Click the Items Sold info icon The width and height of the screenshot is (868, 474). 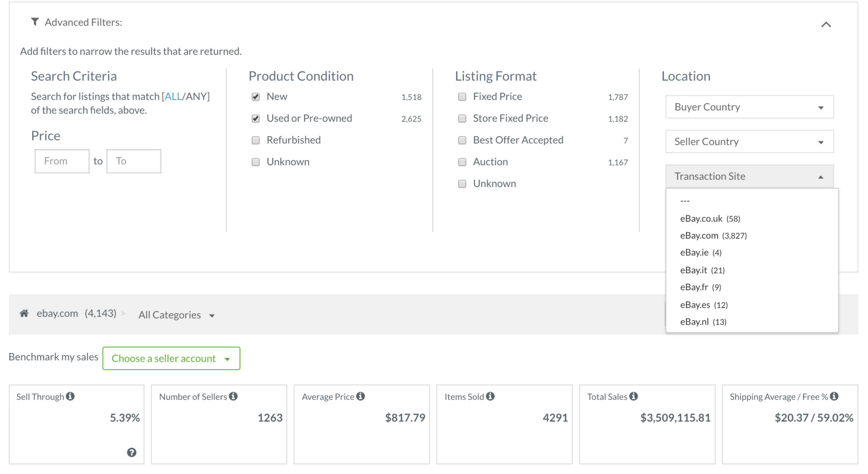[490, 396]
